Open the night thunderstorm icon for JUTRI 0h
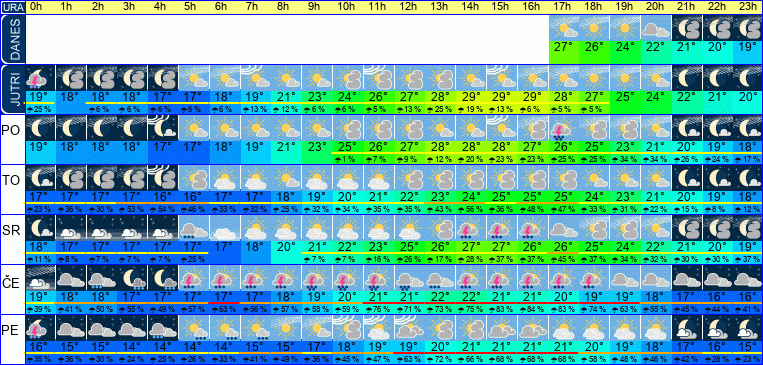This screenshot has height=365, width=763. [40, 77]
